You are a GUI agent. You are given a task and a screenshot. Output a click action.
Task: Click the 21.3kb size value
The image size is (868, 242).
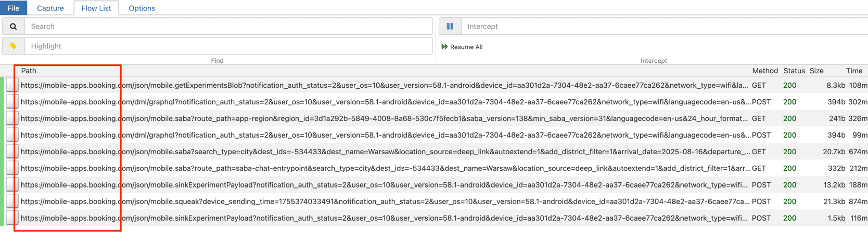(x=834, y=201)
